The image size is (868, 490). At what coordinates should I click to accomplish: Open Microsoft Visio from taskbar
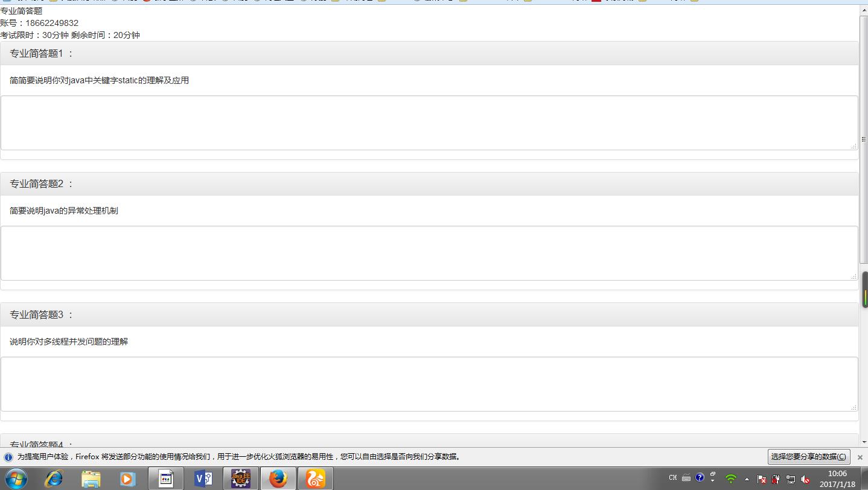[203, 479]
